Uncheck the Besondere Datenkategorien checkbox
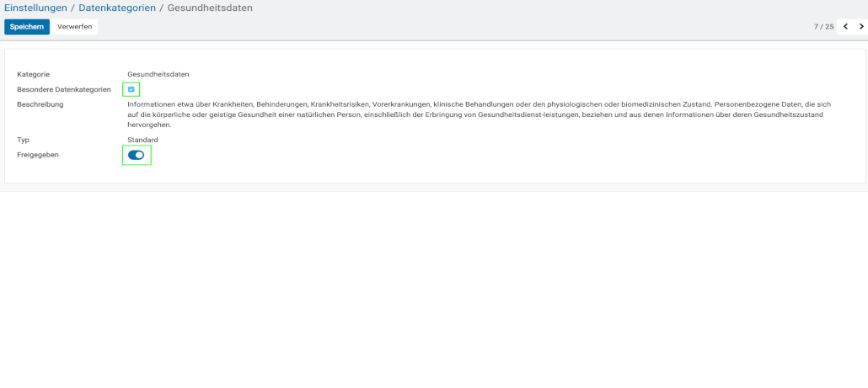Image resolution: width=868 pixels, height=388 pixels. coord(131,89)
